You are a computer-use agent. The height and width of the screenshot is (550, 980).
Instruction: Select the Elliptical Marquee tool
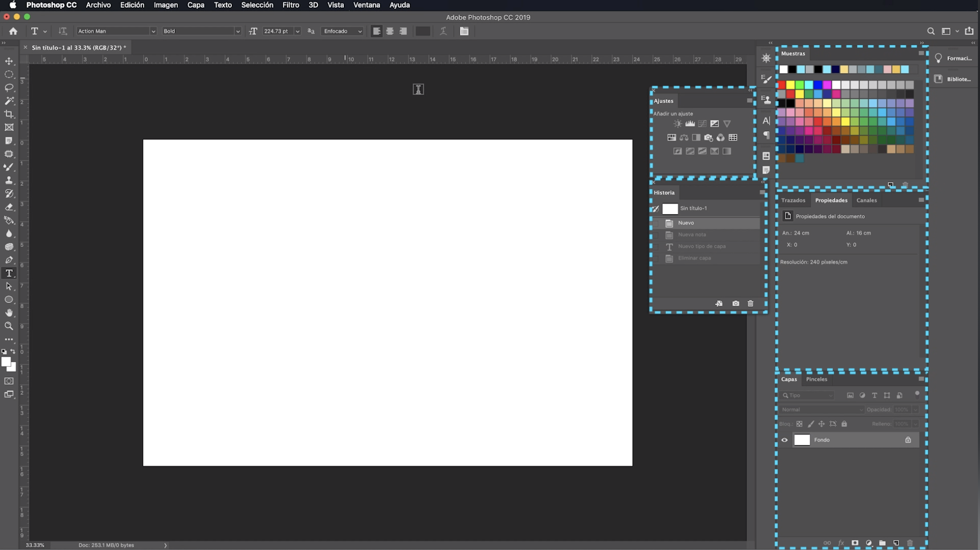pyautogui.click(x=9, y=74)
